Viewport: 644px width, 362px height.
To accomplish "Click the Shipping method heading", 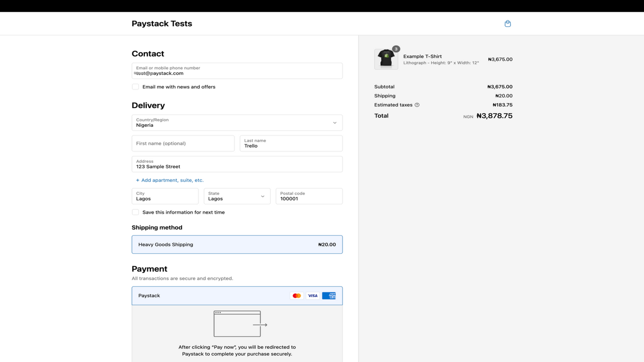I will click(157, 227).
